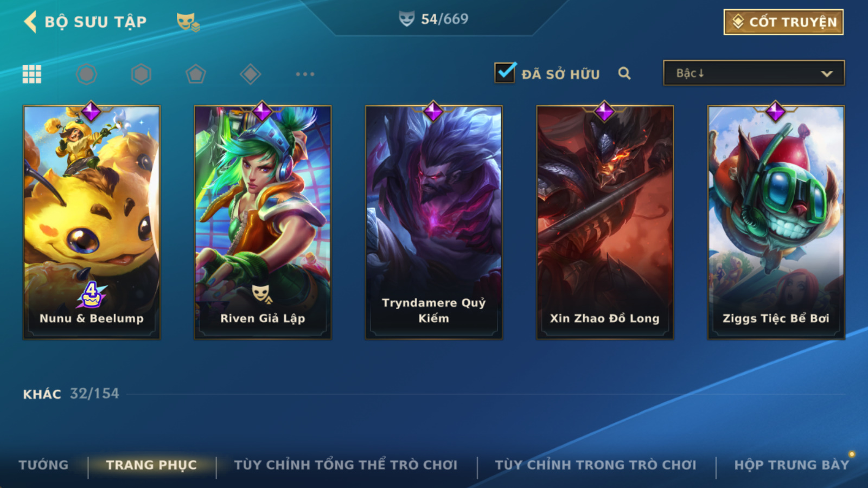Viewport: 868px width, 488px height.
Task: Select the all-skins grid filter icon
Action: pyautogui.click(x=32, y=74)
